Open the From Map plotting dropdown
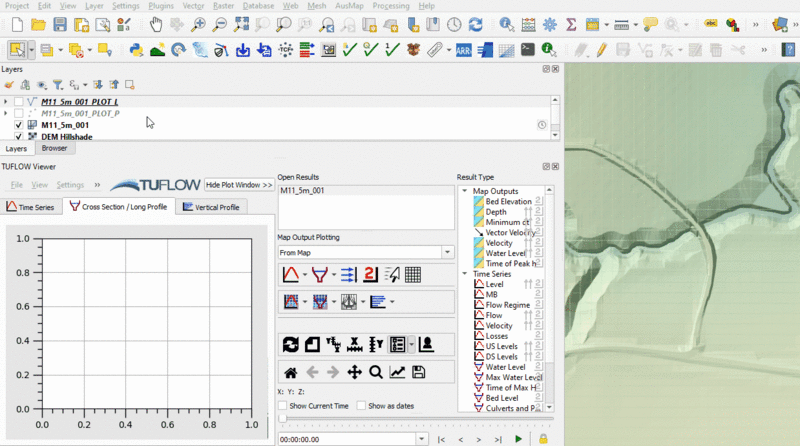 [x=448, y=253]
